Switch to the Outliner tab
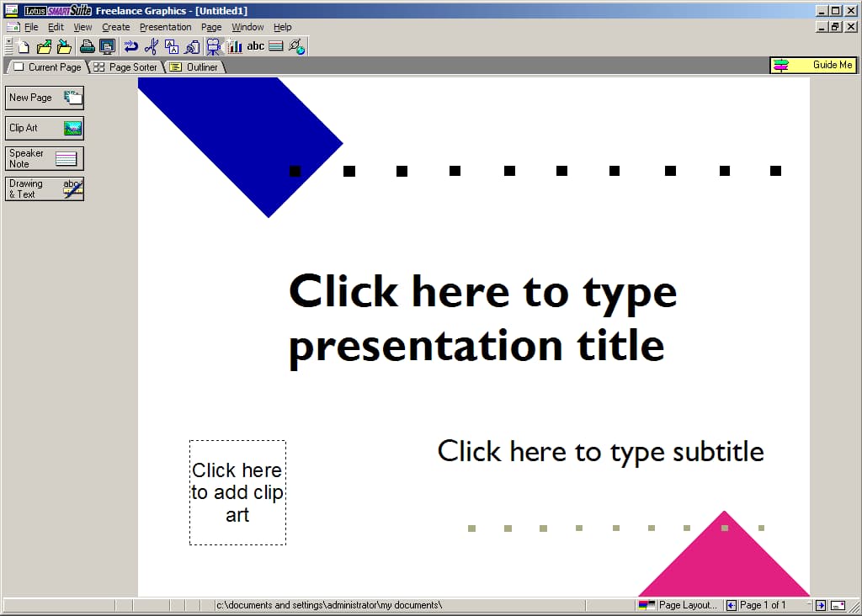Viewport: 862px width, 616px height. pos(194,67)
